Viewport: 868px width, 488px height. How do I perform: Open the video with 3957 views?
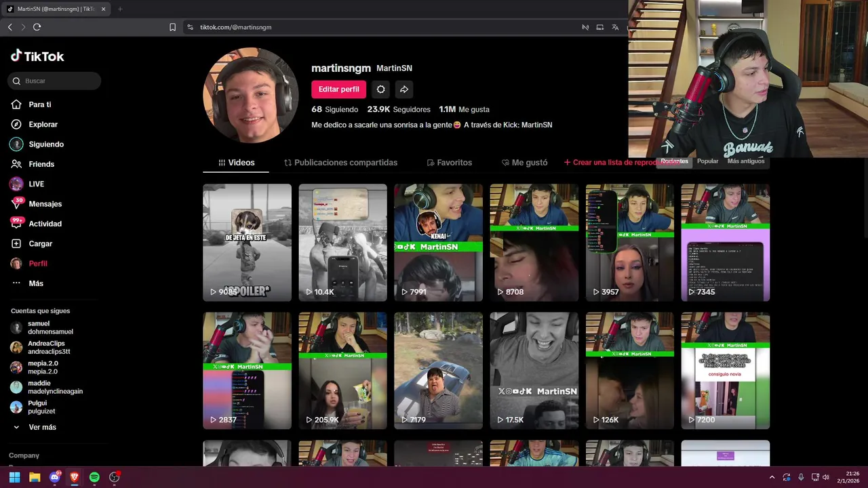click(x=629, y=242)
